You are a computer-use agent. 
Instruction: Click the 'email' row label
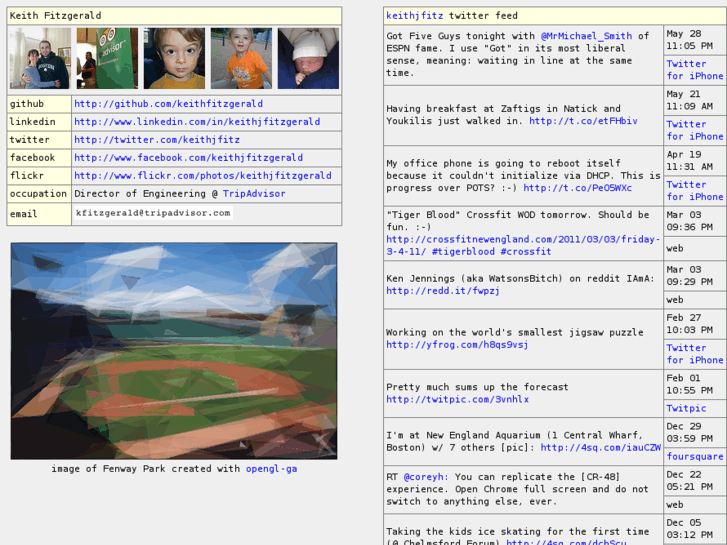click(x=24, y=214)
